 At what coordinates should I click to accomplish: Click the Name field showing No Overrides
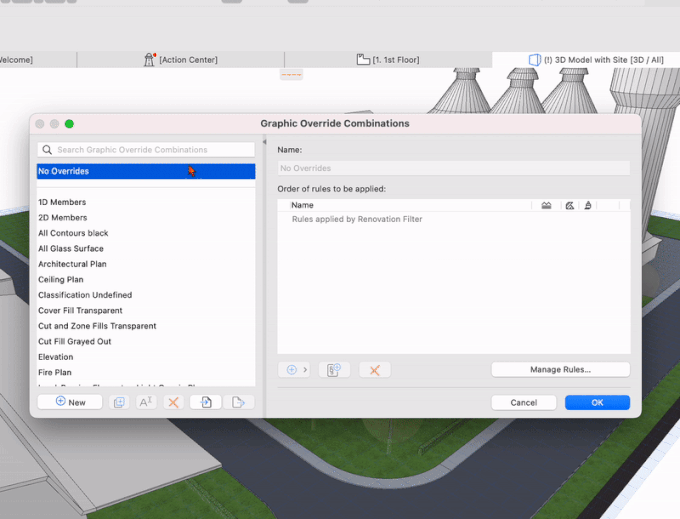(x=454, y=168)
